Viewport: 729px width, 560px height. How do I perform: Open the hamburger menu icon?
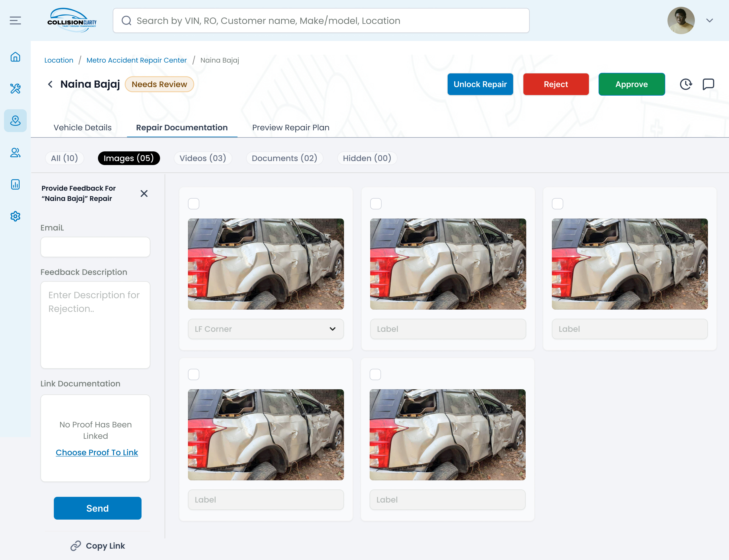15,21
